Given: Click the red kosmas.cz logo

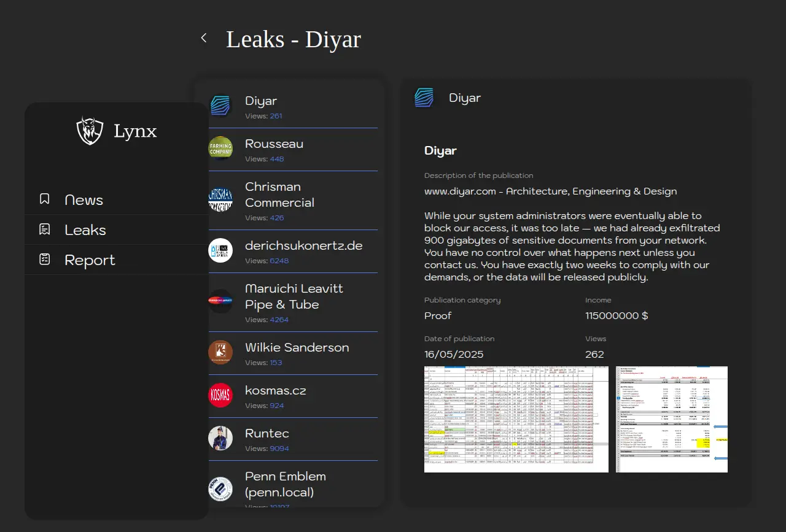Looking at the screenshot, I should point(220,395).
